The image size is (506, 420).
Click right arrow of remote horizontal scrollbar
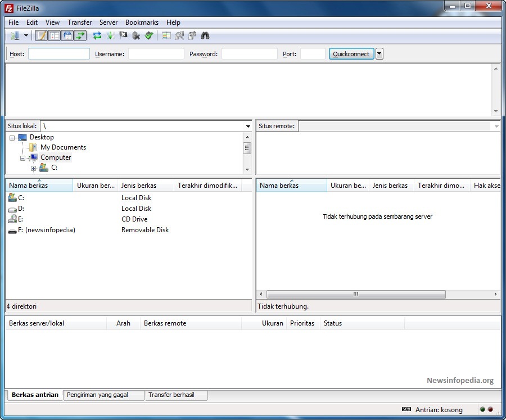[495, 294]
